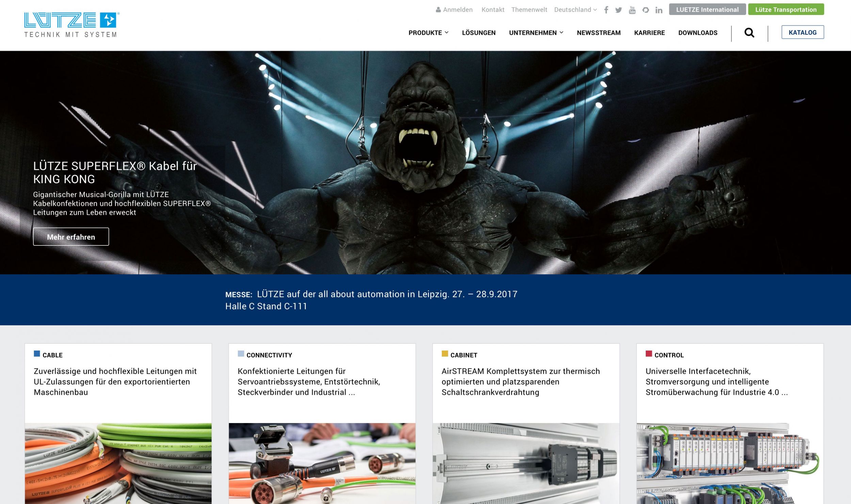This screenshot has width=851, height=504.
Task: Click the search magnifier icon
Action: (x=749, y=33)
